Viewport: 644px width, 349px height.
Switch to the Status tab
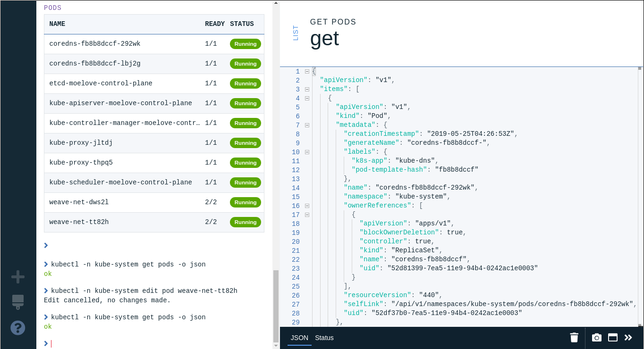pos(324,338)
